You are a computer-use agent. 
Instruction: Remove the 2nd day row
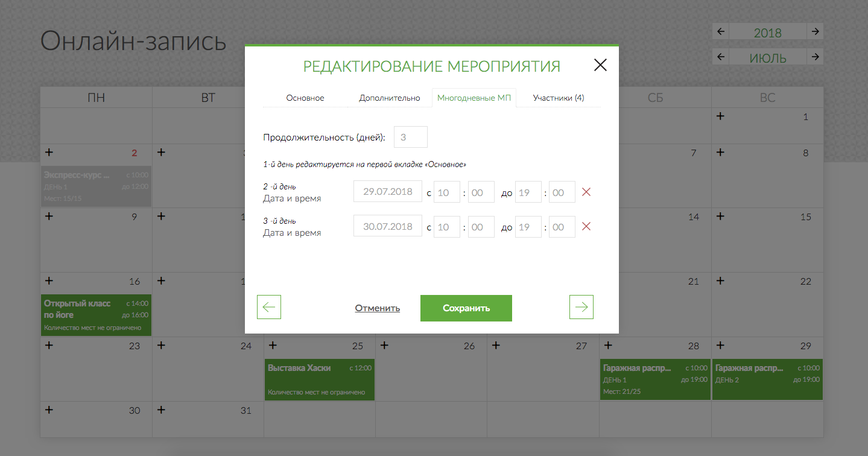[585, 192]
